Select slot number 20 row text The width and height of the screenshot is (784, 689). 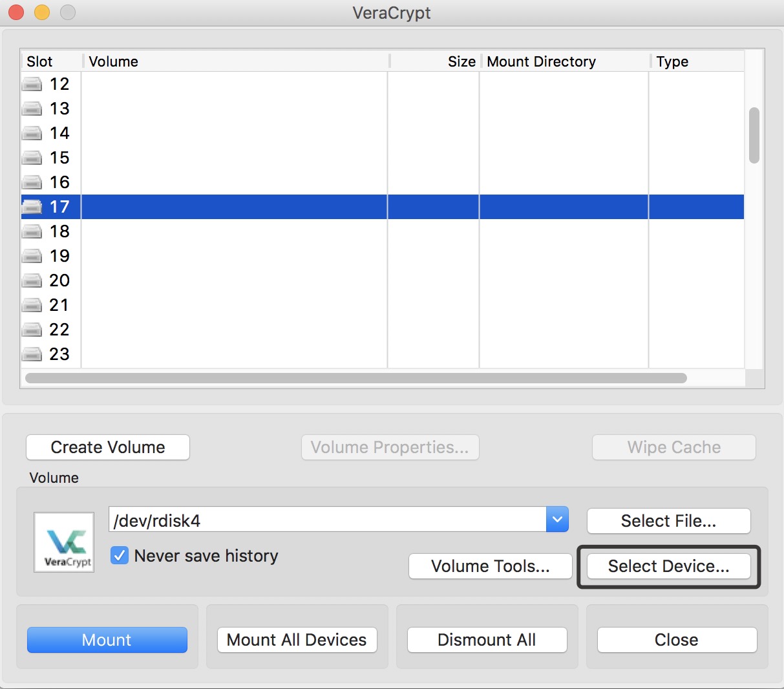(59, 281)
